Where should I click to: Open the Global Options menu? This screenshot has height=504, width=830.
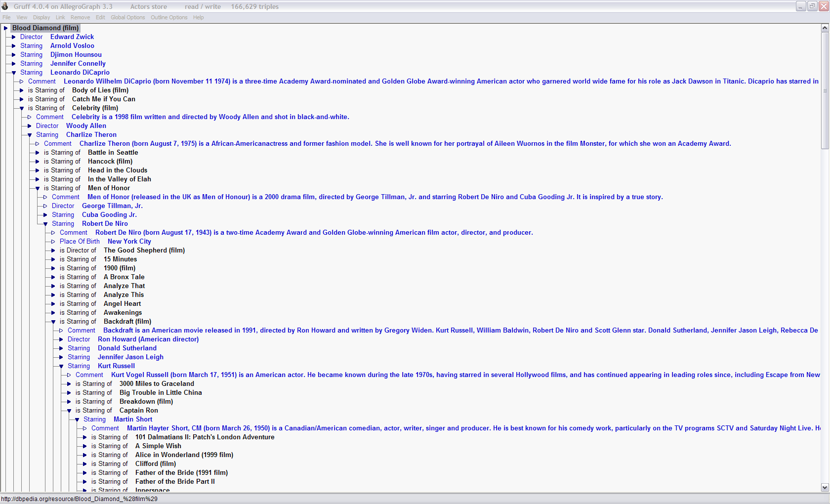click(127, 17)
